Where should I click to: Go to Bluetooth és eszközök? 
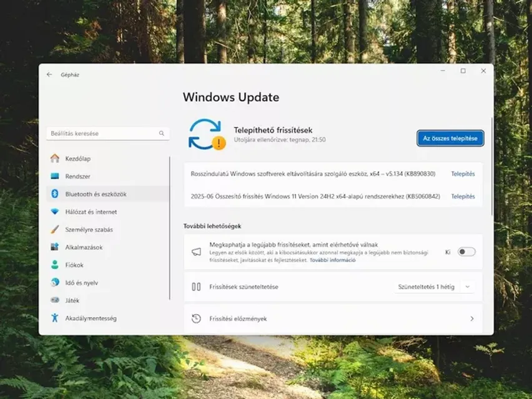click(x=107, y=194)
